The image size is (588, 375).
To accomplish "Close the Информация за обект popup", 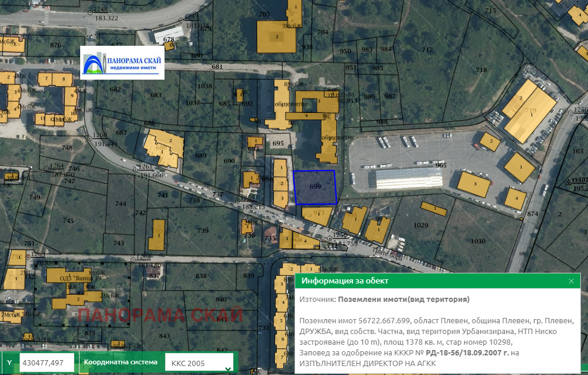I will pos(571,281).
